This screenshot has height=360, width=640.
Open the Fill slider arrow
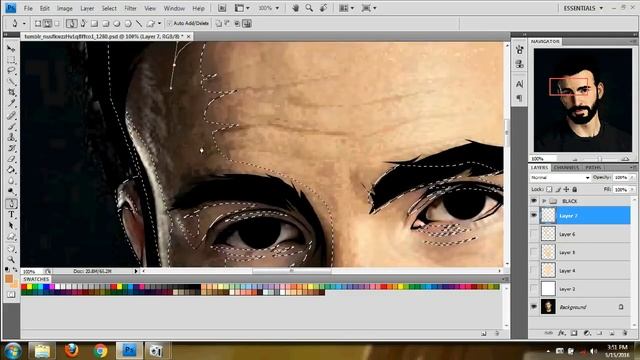pos(632,189)
